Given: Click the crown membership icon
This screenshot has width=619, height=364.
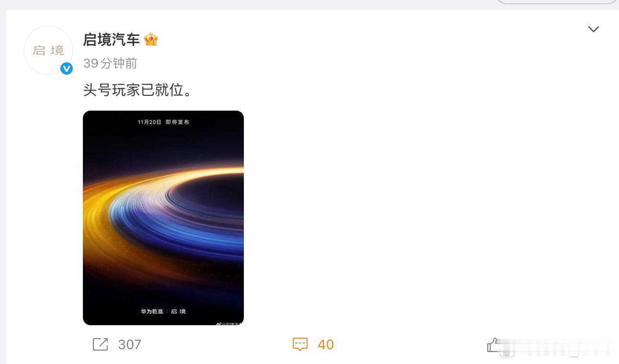Looking at the screenshot, I should pyautogui.click(x=151, y=39).
